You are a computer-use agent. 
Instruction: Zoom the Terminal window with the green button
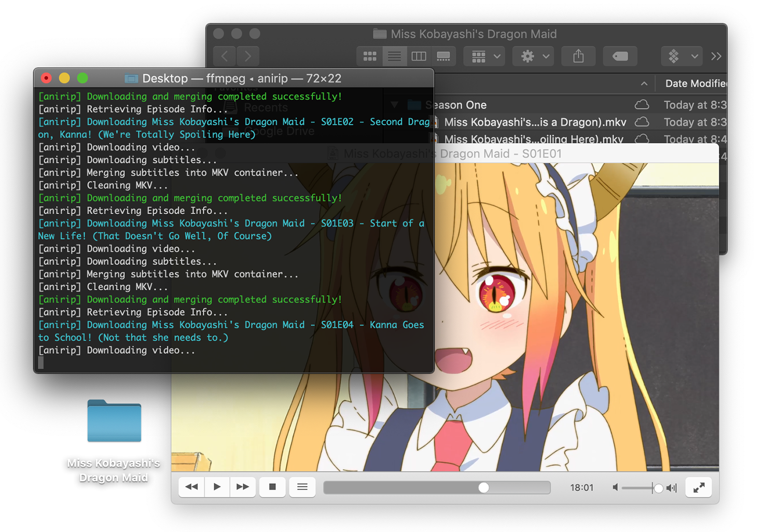(x=82, y=78)
